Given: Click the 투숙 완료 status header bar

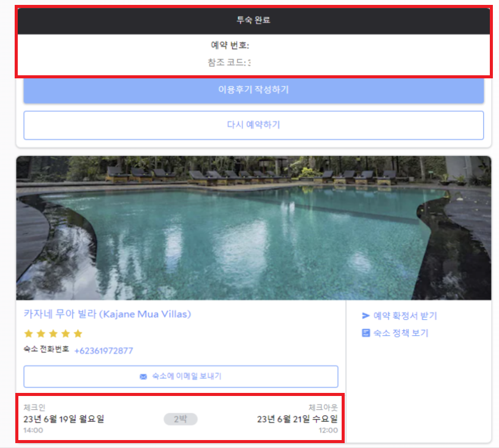Looking at the screenshot, I should point(253,20).
